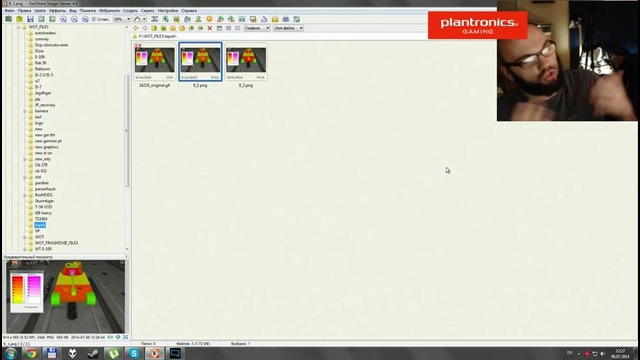Expand the old folder node
The height and width of the screenshot is (360, 640).
(x=25, y=177)
